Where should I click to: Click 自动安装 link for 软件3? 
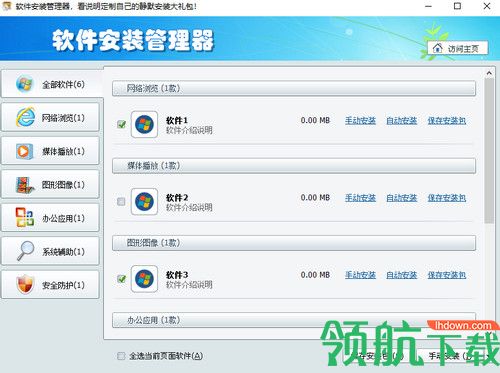point(402,275)
